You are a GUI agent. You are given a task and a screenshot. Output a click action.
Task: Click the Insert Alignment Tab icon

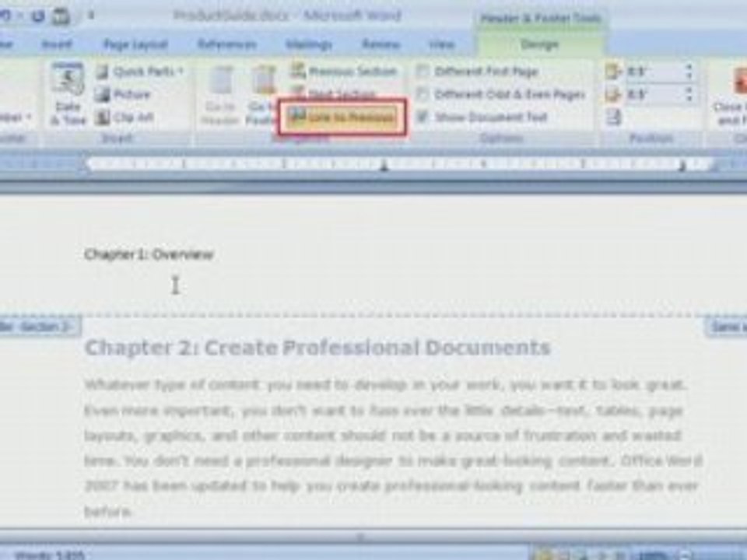click(x=614, y=117)
